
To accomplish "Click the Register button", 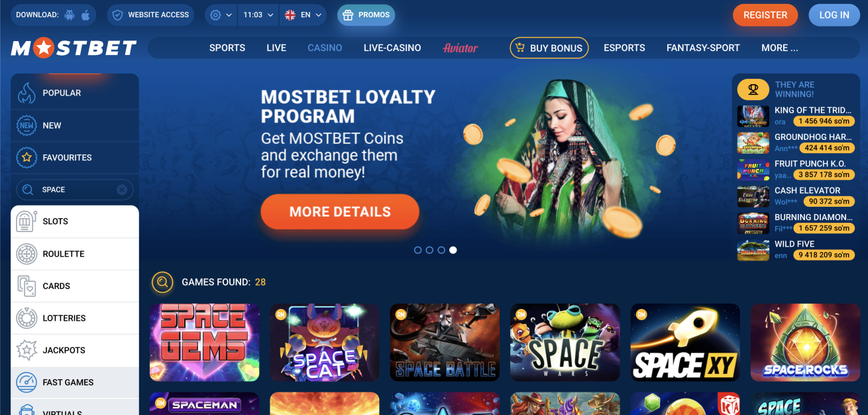I will coord(765,15).
